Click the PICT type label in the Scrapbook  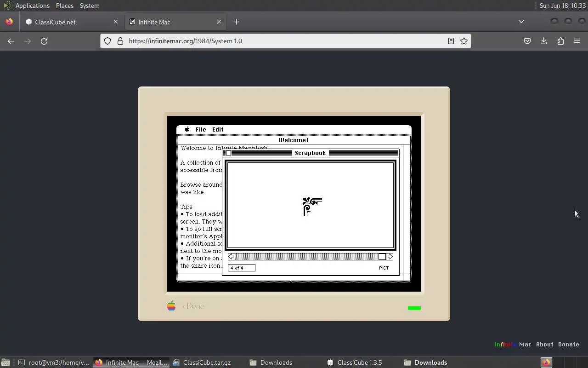click(x=384, y=268)
